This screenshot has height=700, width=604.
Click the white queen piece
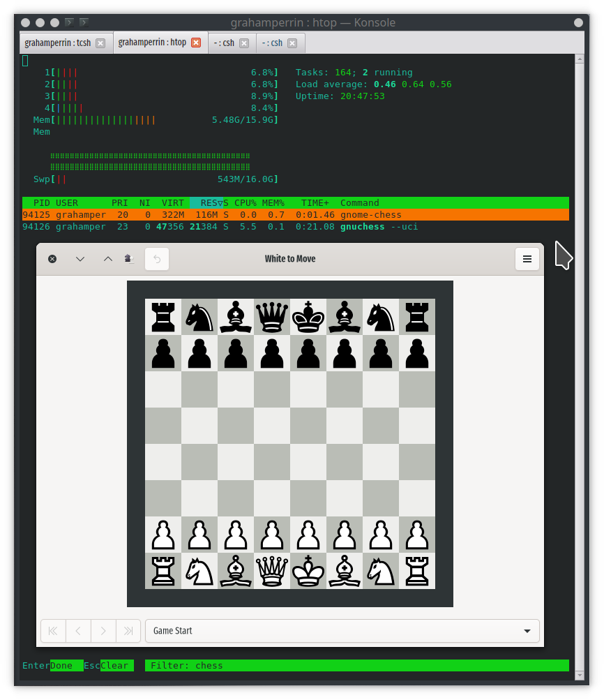click(272, 571)
